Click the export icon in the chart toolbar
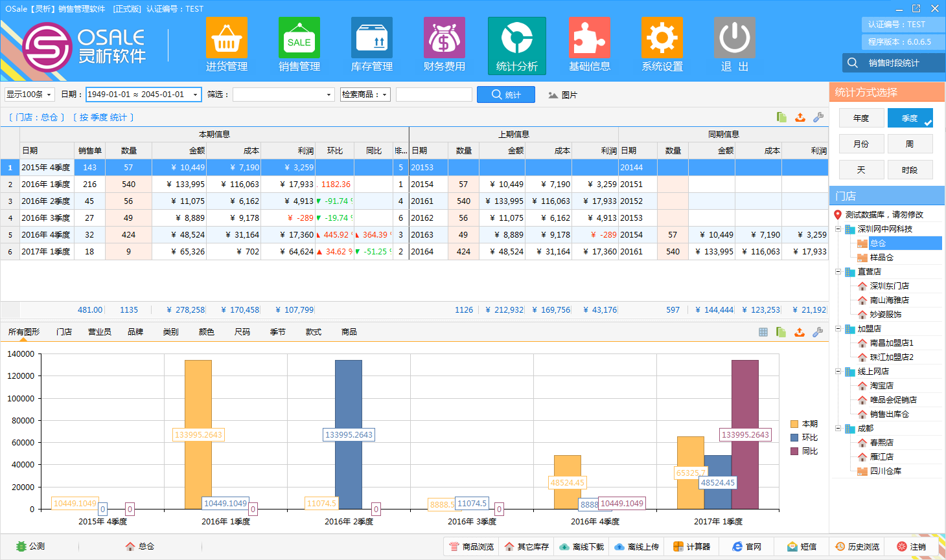The image size is (946, 560). pos(800,332)
